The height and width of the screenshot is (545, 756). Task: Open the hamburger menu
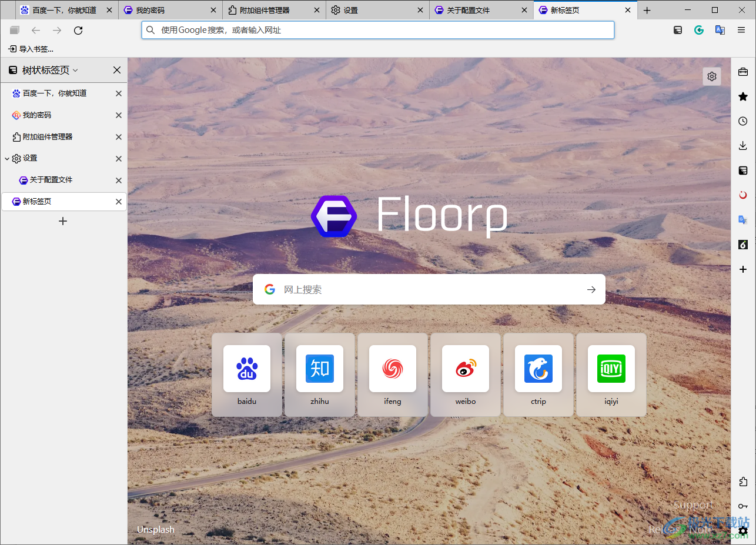click(740, 29)
